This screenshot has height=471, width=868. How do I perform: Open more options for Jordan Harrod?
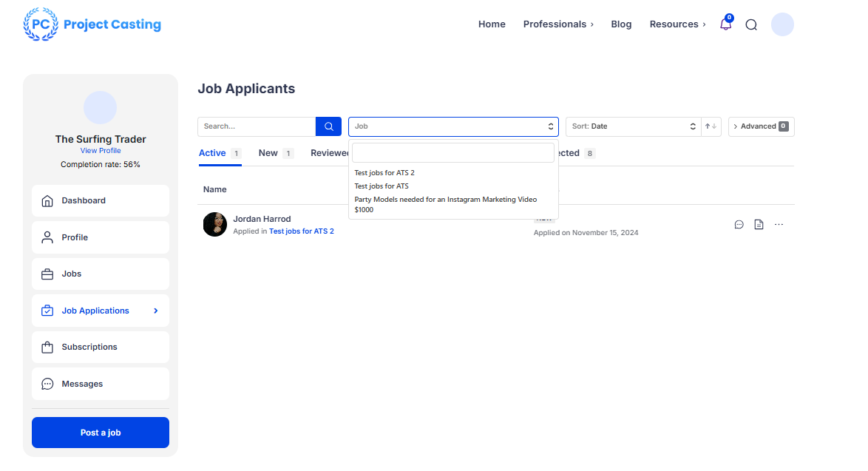(779, 225)
